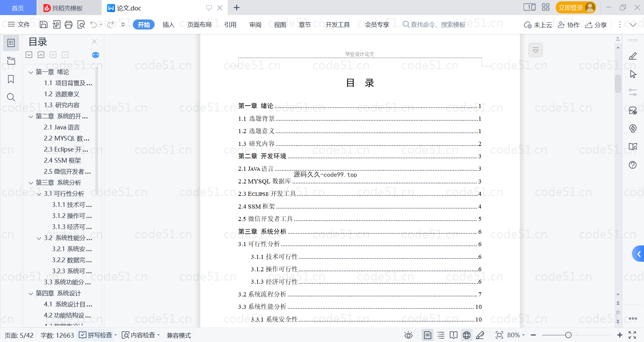Viewport: 644px width, 342px height.
Task: Switch to 引用 ribbon tab
Action: 230,24
